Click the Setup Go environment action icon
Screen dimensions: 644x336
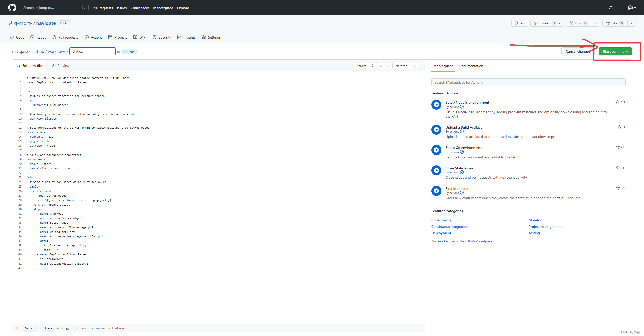pos(436,150)
